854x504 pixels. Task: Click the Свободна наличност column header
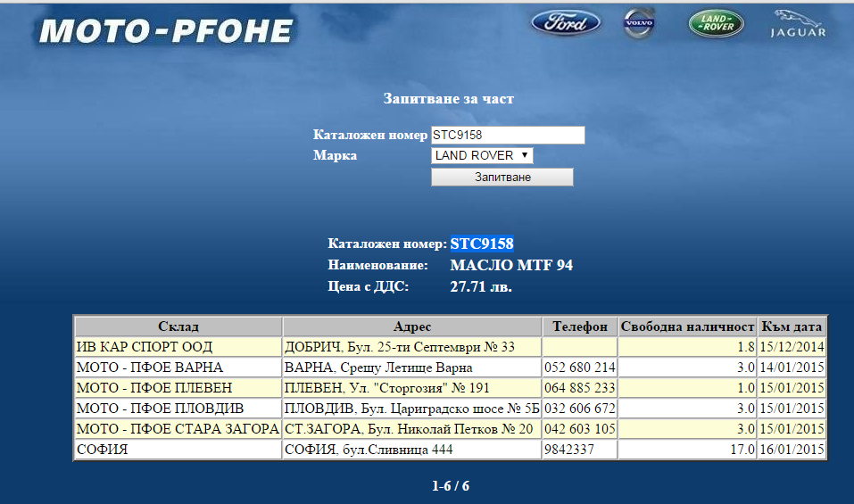point(687,326)
